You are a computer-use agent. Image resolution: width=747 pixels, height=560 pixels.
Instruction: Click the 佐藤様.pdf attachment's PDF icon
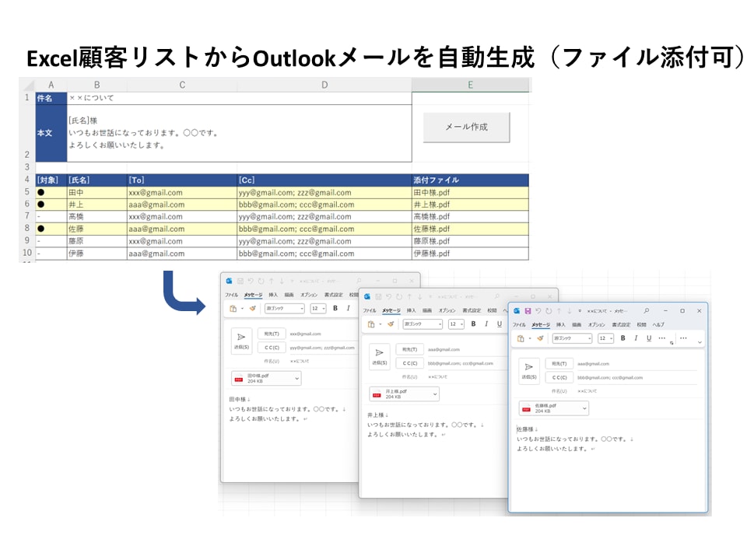[527, 408]
